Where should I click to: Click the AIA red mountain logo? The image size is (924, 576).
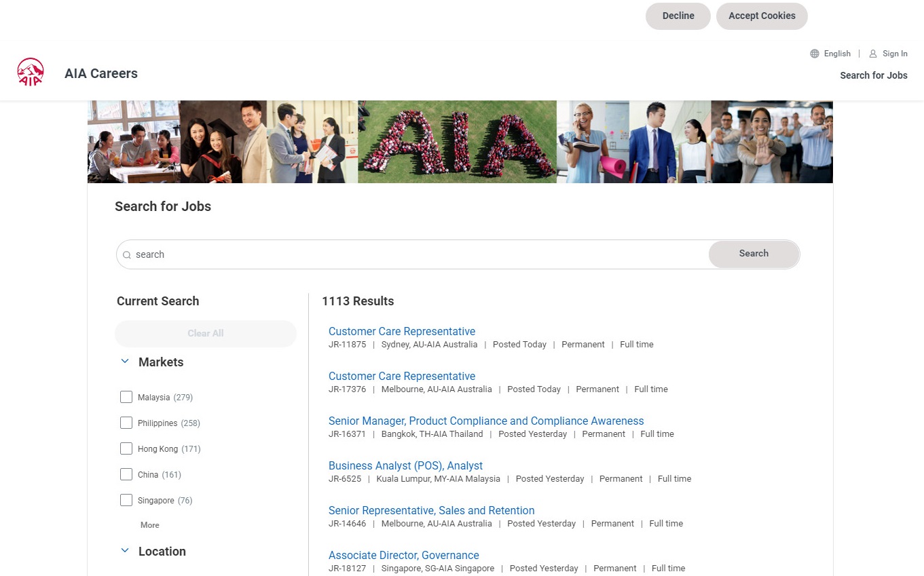(31, 72)
